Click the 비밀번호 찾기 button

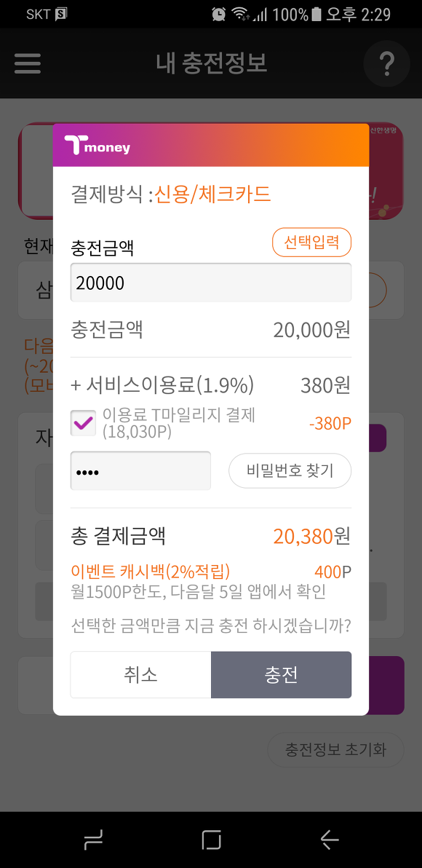click(x=290, y=470)
